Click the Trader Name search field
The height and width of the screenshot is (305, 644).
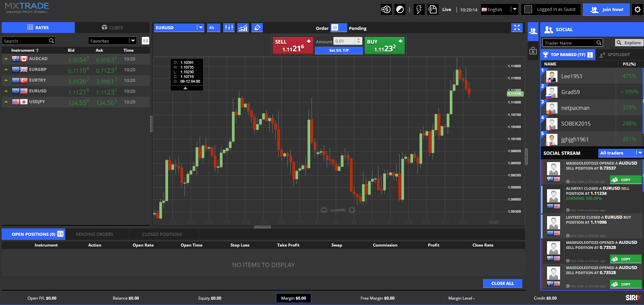click(x=571, y=43)
